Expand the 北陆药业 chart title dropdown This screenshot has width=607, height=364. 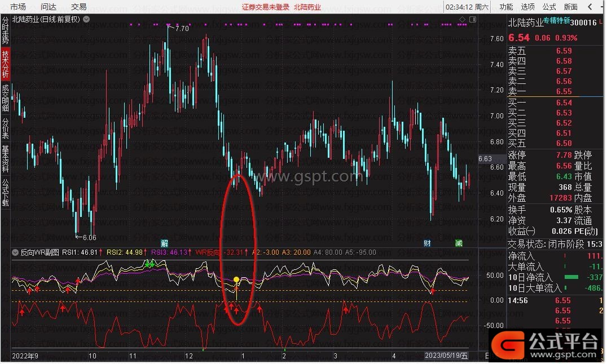pyautogui.click(x=86, y=19)
